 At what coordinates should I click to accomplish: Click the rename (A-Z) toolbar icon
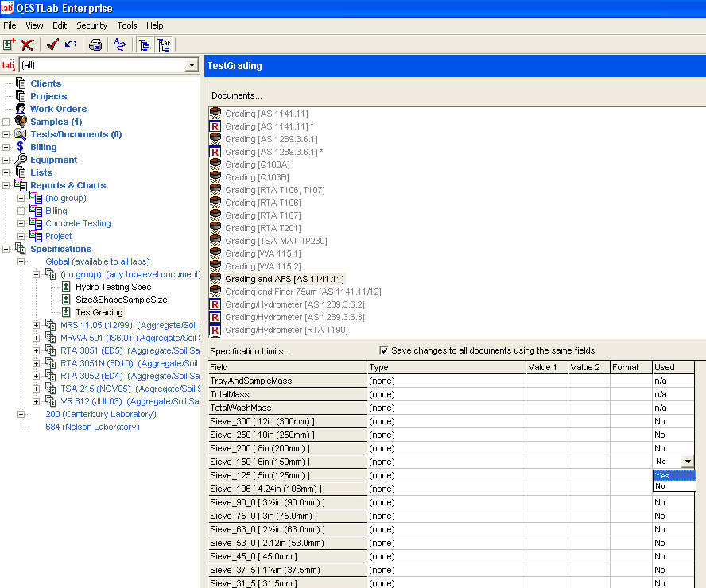click(120, 44)
